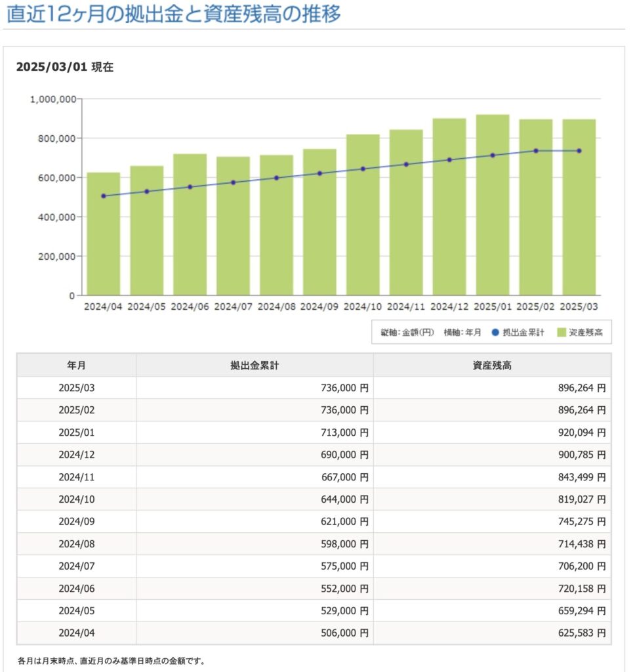The height and width of the screenshot is (672, 633).
Task: Click the 1,000,000 y-axis label
Action: pos(54,99)
